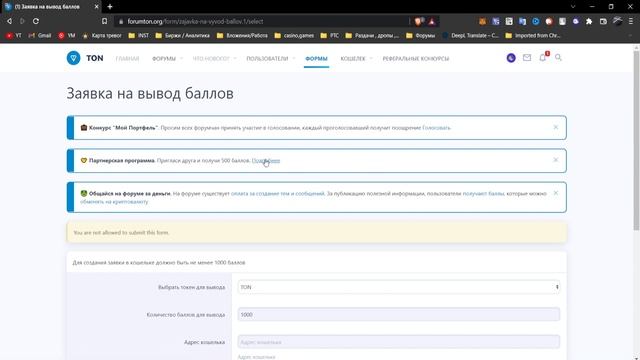Open the КОШЕЛЕК nav item

coord(353,58)
